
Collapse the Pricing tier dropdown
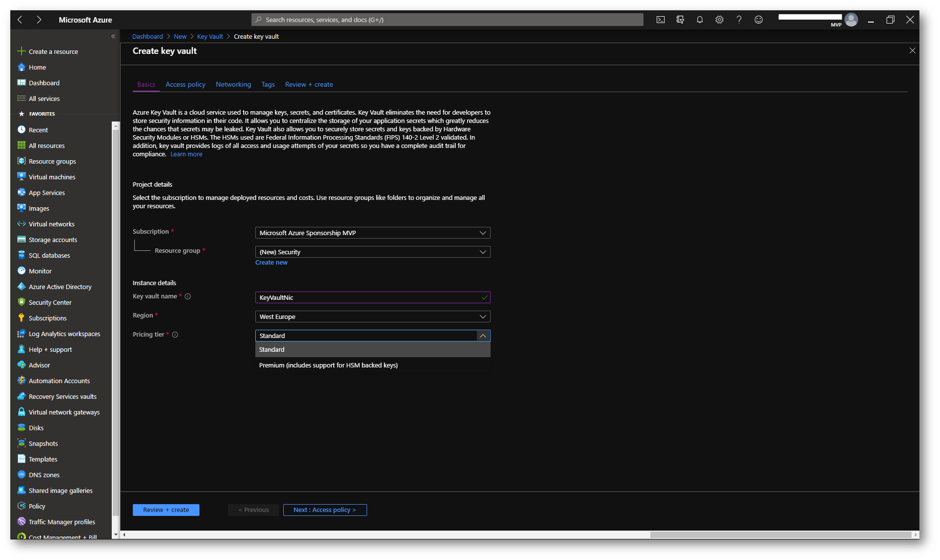point(483,336)
